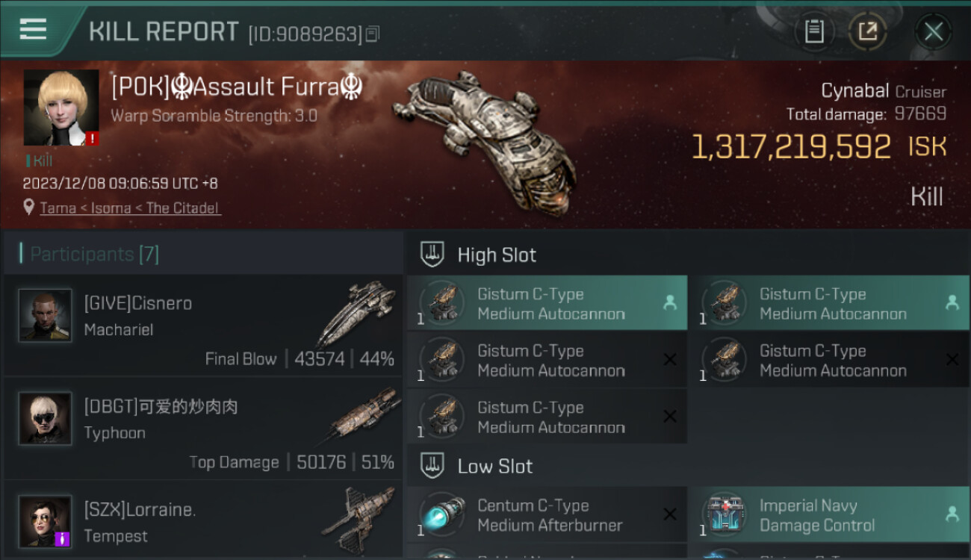Open Cisnero's pilot portrait
Screen dimensions: 971x560
pyautogui.click(x=45, y=316)
